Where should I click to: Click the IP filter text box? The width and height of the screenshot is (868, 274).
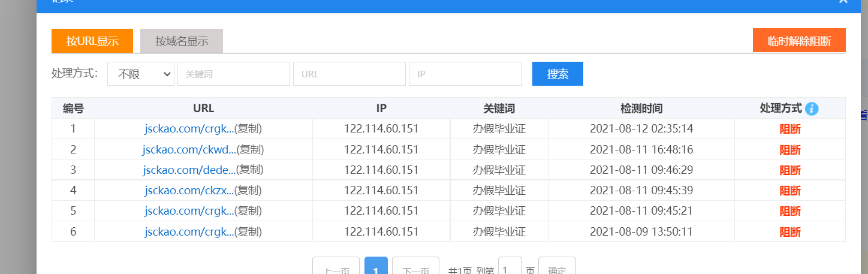[x=465, y=74]
